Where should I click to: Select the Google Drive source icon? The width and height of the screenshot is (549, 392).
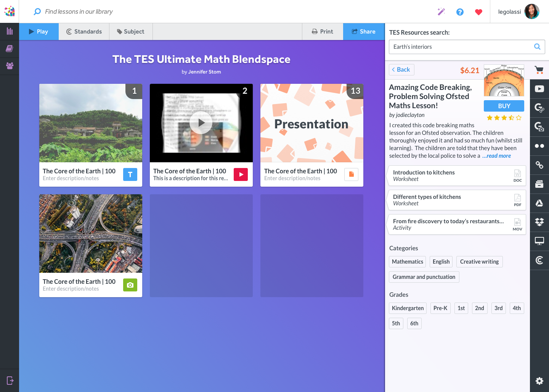tap(539, 203)
